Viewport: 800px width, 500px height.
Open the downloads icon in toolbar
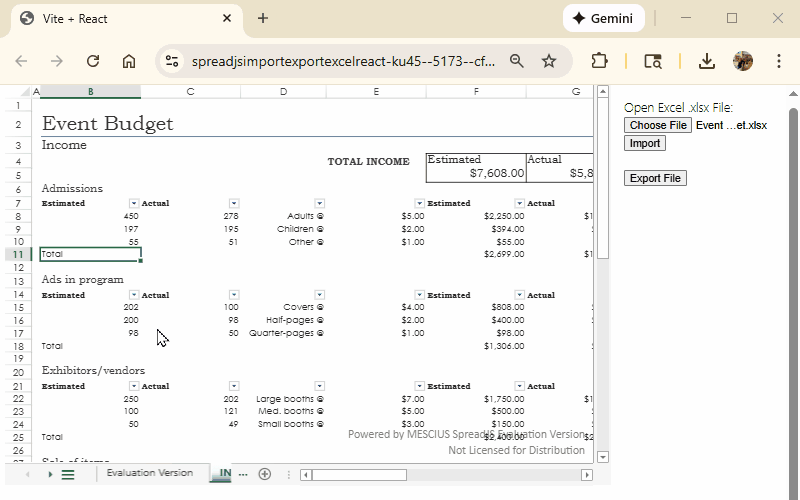(x=707, y=61)
